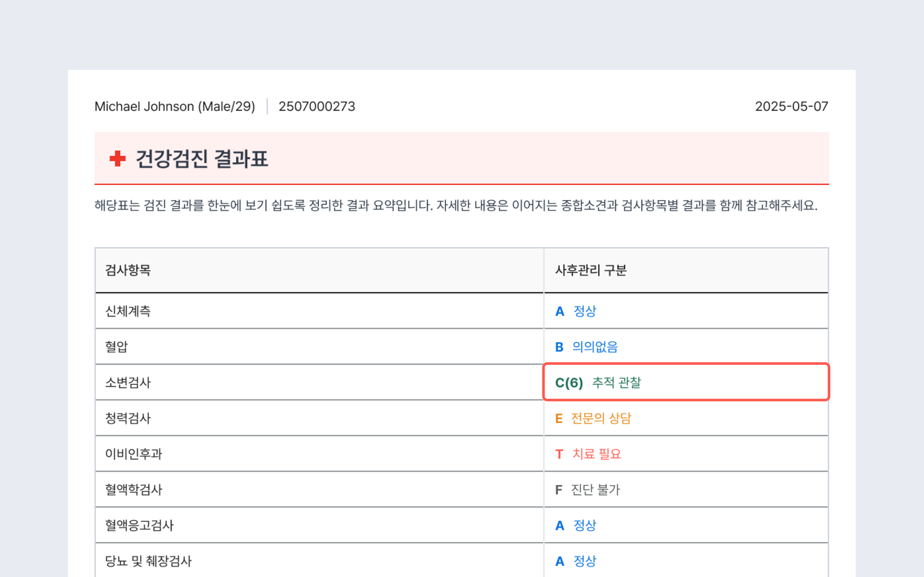Select the 이비인후과 test item
The width and height of the screenshot is (924, 577).
click(x=134, y=454)
